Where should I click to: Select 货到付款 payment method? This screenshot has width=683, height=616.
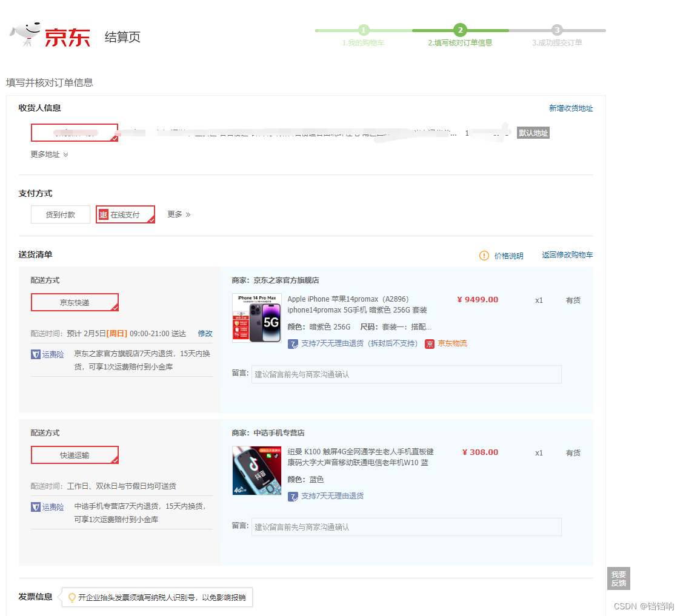point(61,214)
